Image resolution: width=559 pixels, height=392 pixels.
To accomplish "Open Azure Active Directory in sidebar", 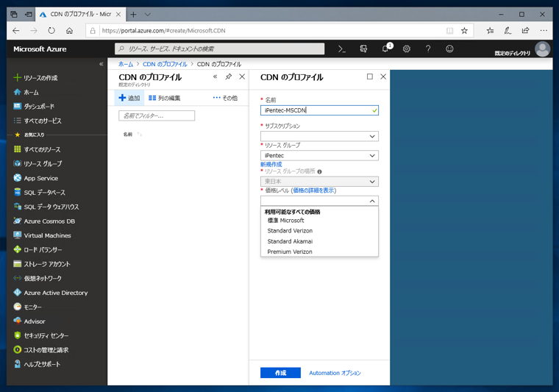I will (57, 293).
